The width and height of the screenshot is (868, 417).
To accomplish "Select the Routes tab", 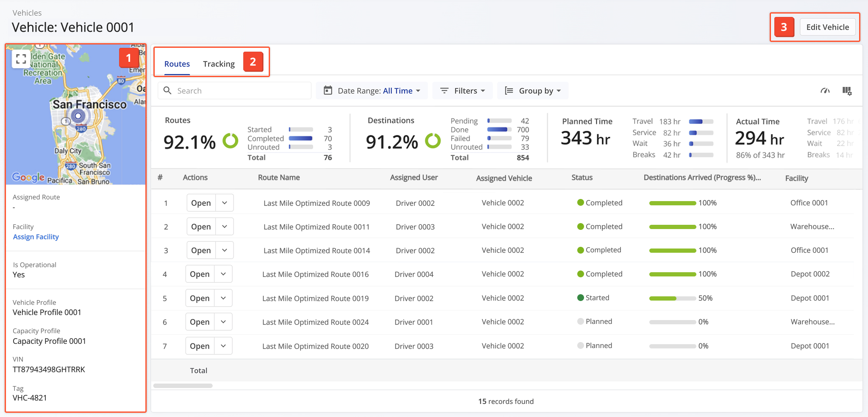I will (x=177, y=64).
